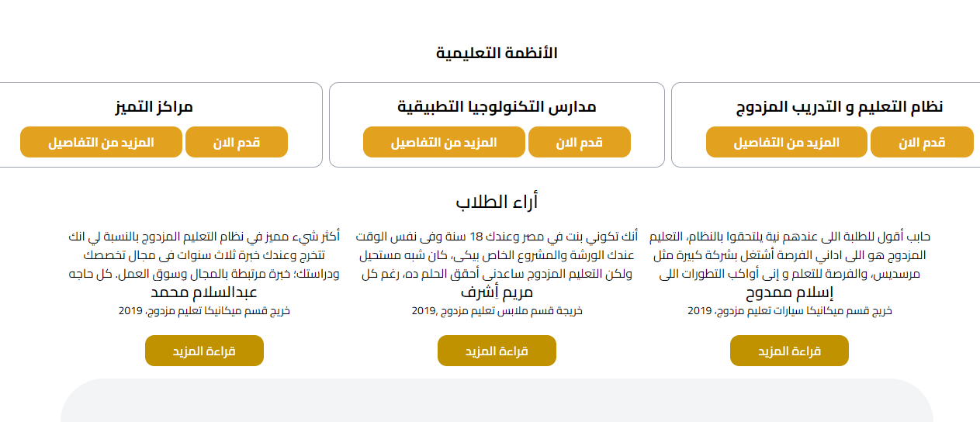Click the student name إسلام ممدوح
The image size is (980, 422).
click(x=789, y=292)
